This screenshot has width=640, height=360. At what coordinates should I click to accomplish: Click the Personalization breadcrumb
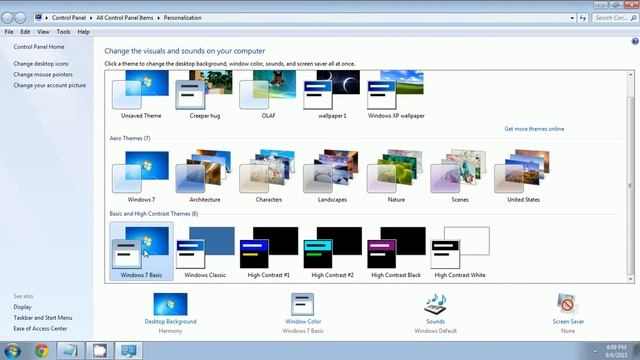click(x=182, y=18)
